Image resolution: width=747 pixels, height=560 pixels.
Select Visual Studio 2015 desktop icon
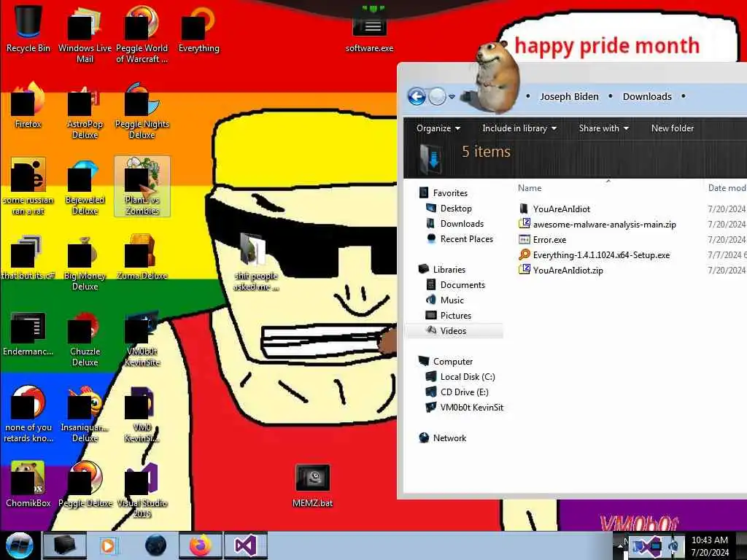click(142, 489)
